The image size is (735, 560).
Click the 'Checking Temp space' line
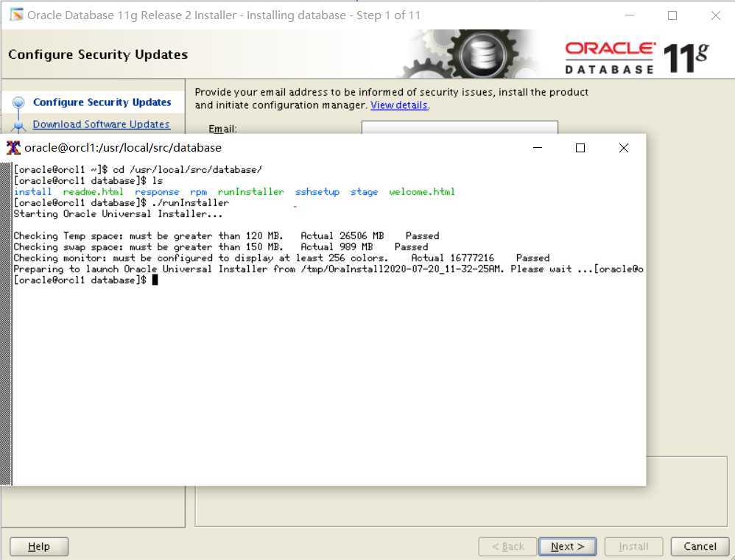coord(226,235)
